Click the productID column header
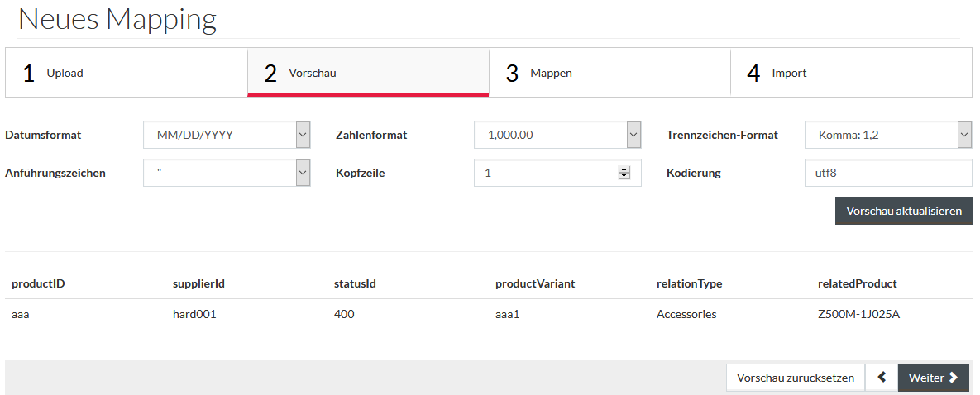The height and width of the screenshot is (395, 980). coord(38,283)
